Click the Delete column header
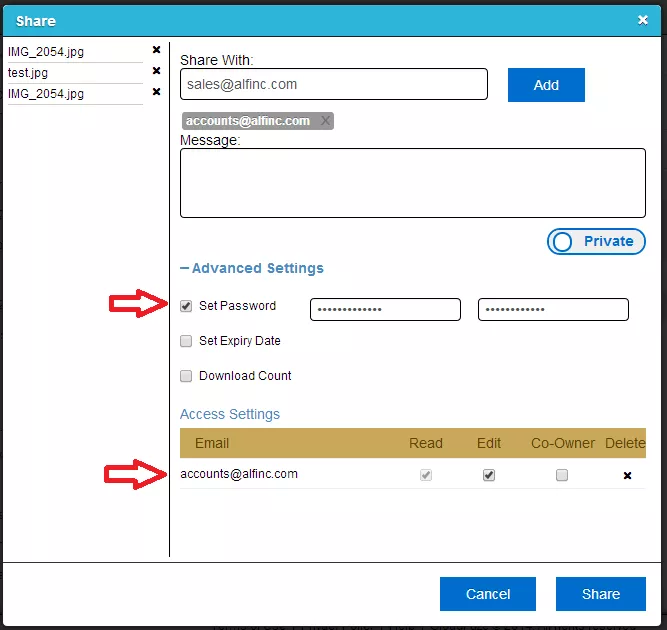 point(625,443)
